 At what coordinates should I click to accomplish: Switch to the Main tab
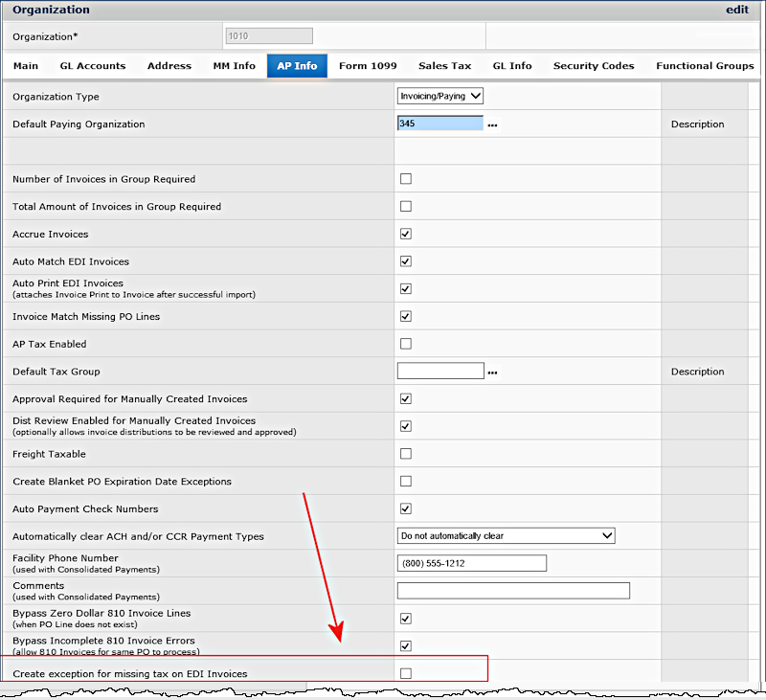coord(26,66)
